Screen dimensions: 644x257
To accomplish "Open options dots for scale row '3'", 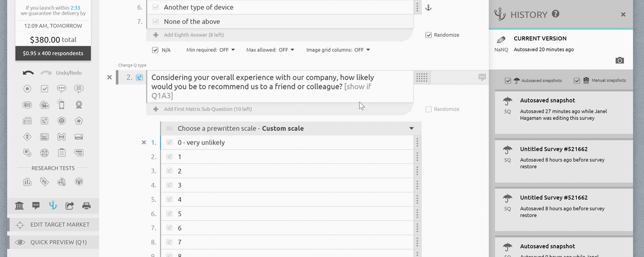I will tap(417, 185).
